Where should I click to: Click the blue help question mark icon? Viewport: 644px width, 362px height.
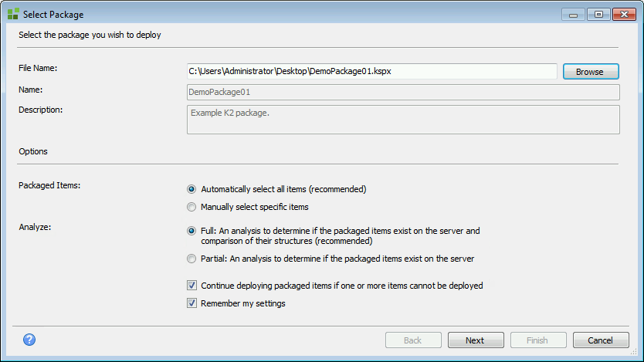coord(30,340)
